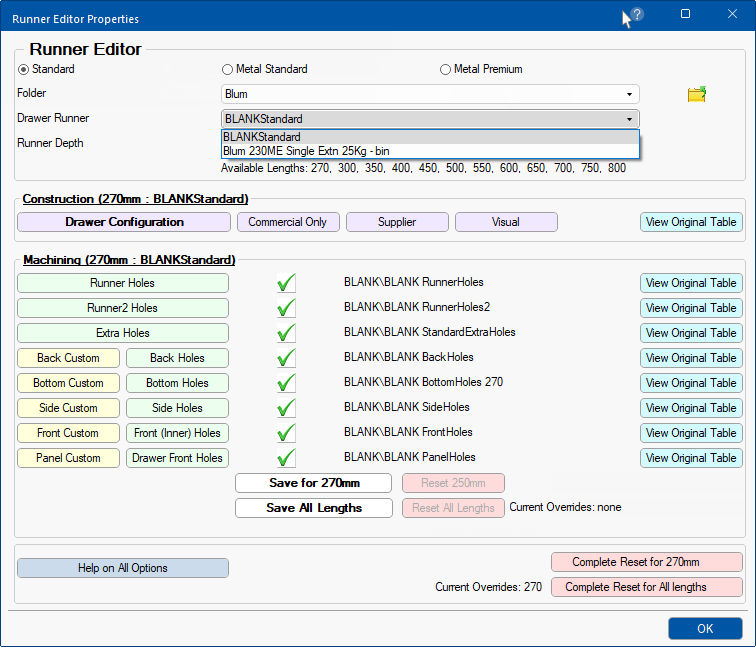Click green checkmark beside BLANK BackHoles
The width and height of the screenshot is (756, 647).
pos(286,358)
